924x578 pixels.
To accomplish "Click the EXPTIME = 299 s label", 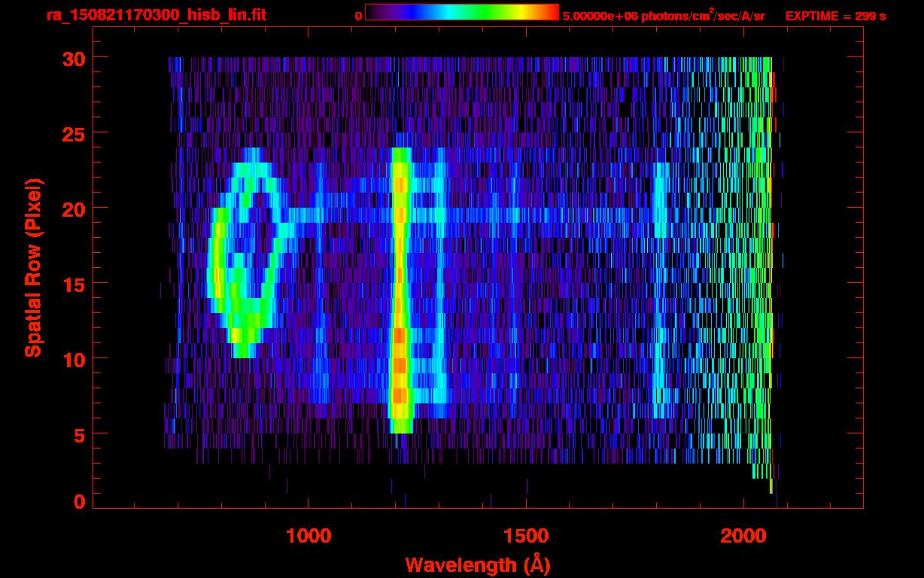I will tap(835, 16).
